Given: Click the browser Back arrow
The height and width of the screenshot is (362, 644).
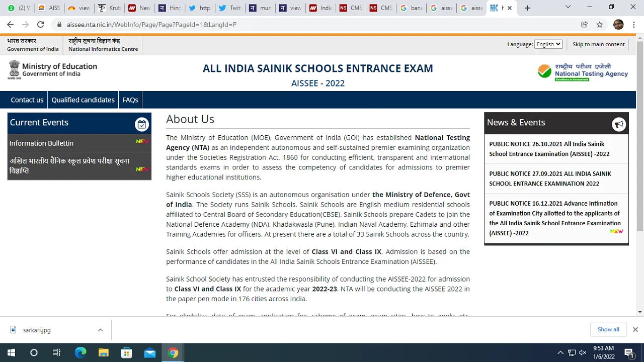Looking at the screenshot, I should 10,24.
